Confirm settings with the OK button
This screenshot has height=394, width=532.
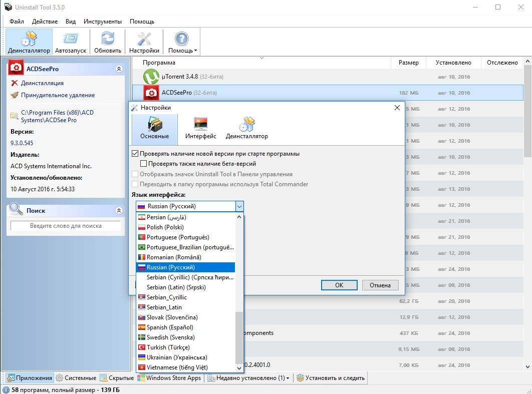pyautogui.click(x=339, y=285)
